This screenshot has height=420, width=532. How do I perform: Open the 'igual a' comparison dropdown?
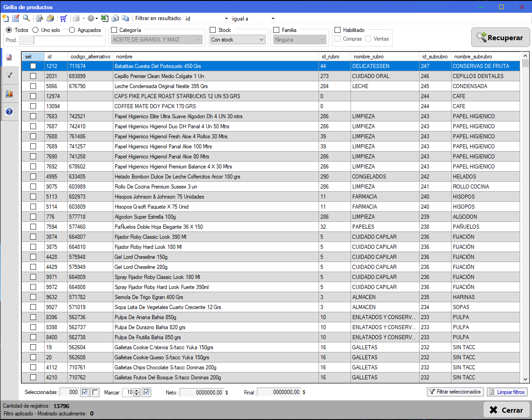(273, 19)
